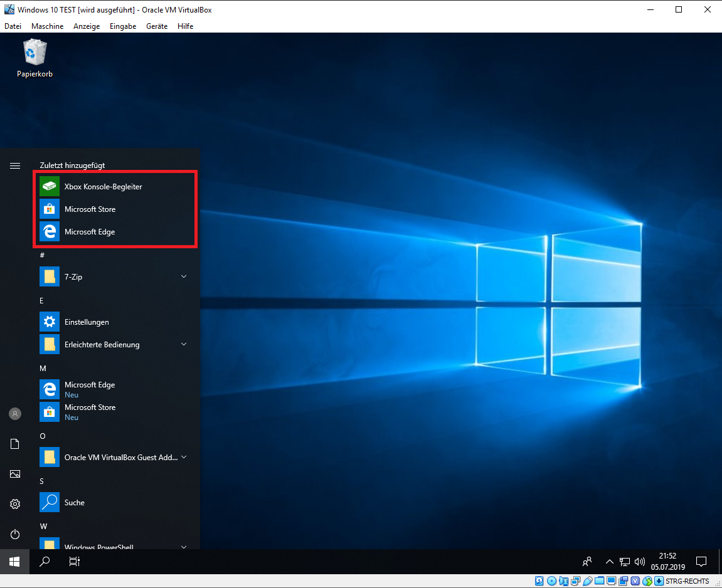Viewport: 722px width, 588px height.
Task: Click the Windows Start button
Action: coord(14,561)
